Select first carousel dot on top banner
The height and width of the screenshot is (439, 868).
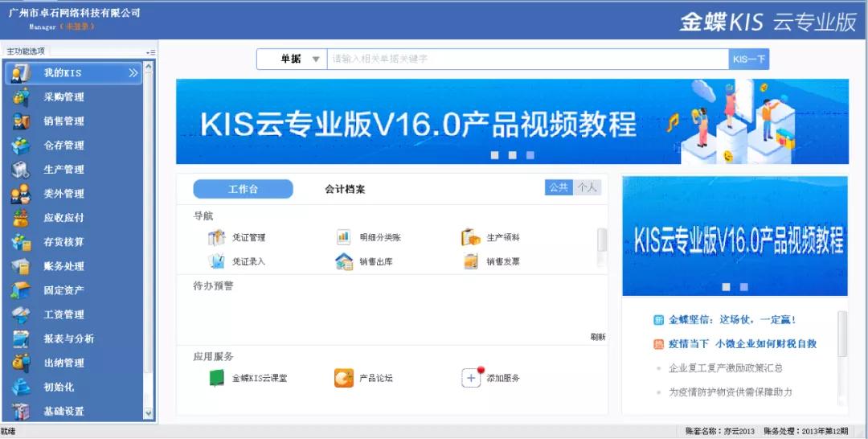pos(495,155)
